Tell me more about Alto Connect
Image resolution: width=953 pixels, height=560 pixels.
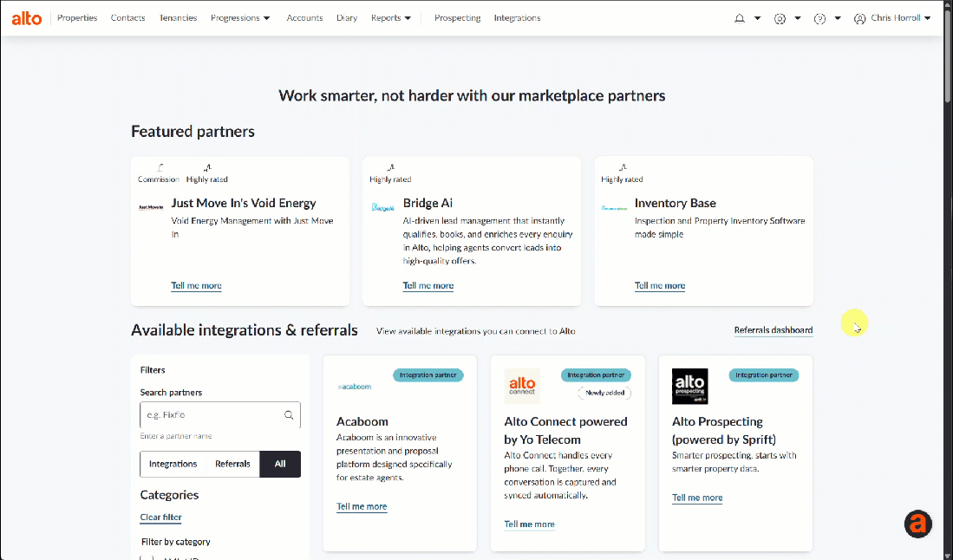pos(529,524)
